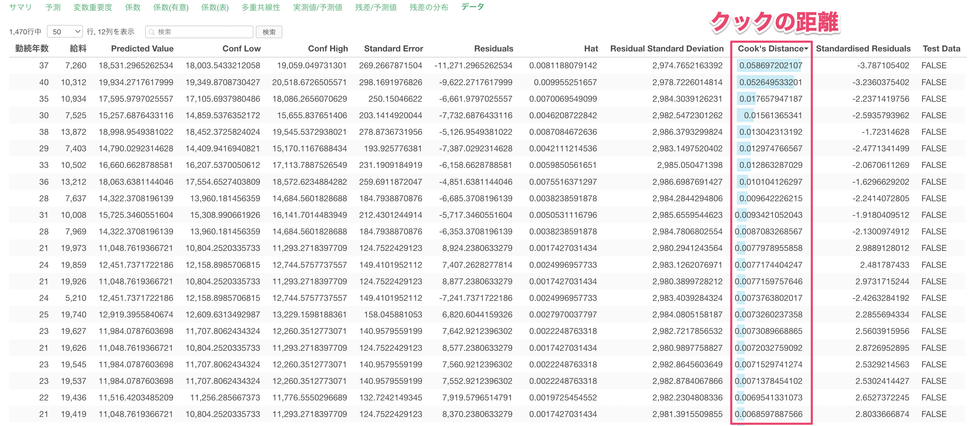
Task: Click residual SD value 2,983.1497520402
Action: coord(688,149)
